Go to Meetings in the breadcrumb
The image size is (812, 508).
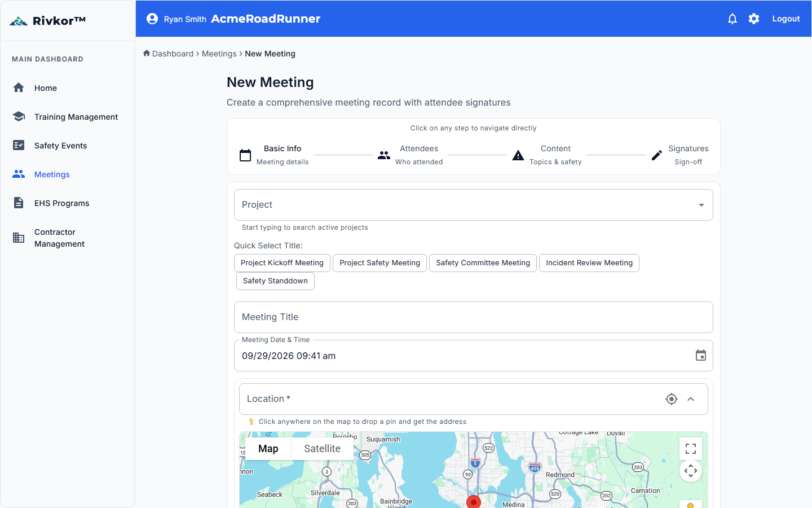(x=219, y=54)
